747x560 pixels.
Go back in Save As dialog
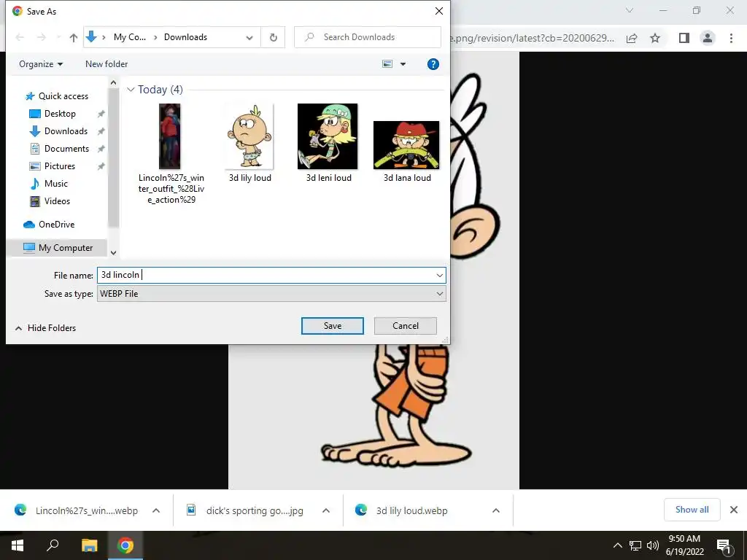tap(20, 37)
